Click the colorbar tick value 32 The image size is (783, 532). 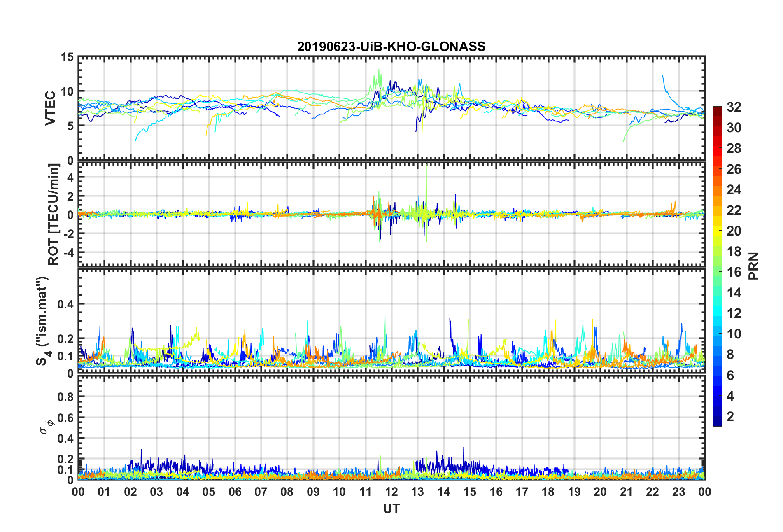734,107
